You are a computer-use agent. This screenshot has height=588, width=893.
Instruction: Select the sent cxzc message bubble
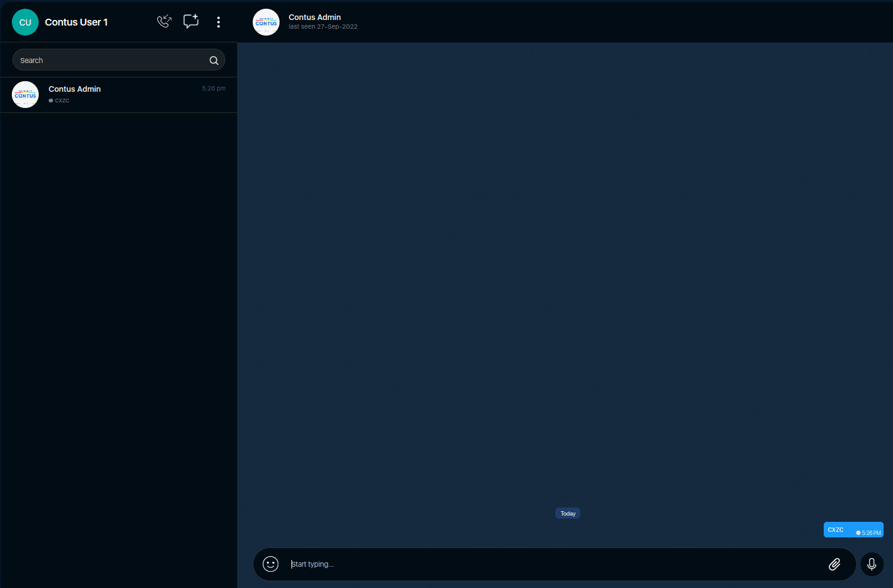(854, 530)
